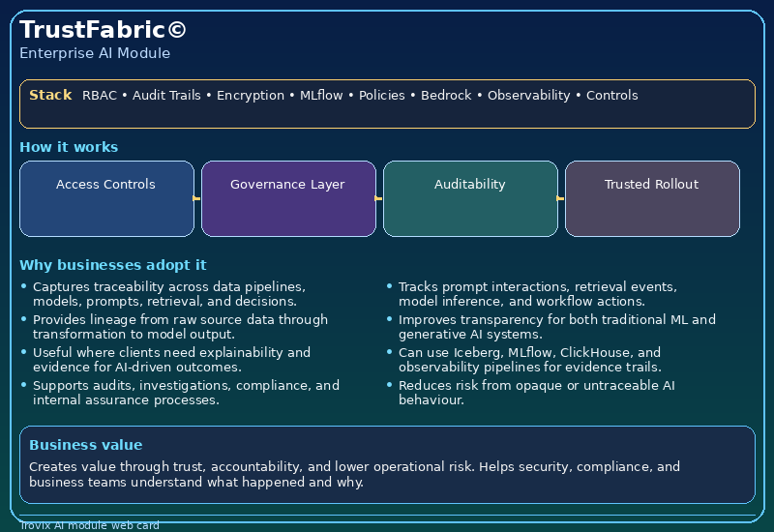Open the Access Controls step card
The width and height of the screenshot is (774, 532).
click(x=106, y=198)
